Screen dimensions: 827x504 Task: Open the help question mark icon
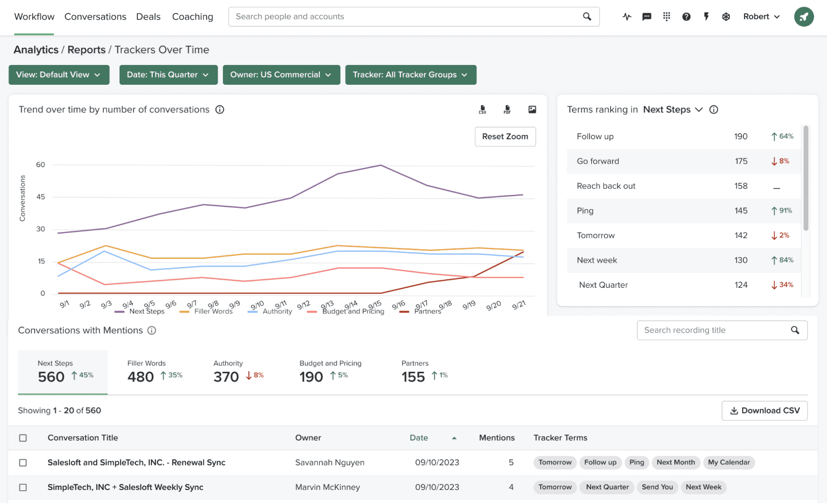click(x=686, y=17)
